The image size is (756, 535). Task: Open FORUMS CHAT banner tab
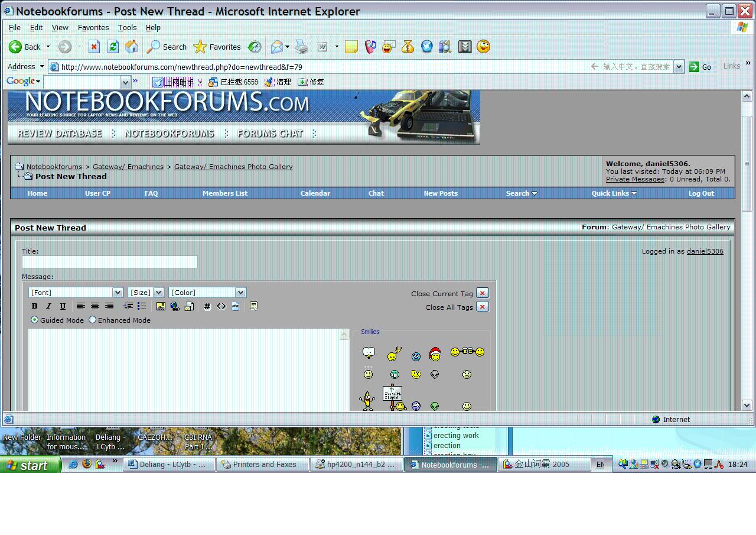270,134
